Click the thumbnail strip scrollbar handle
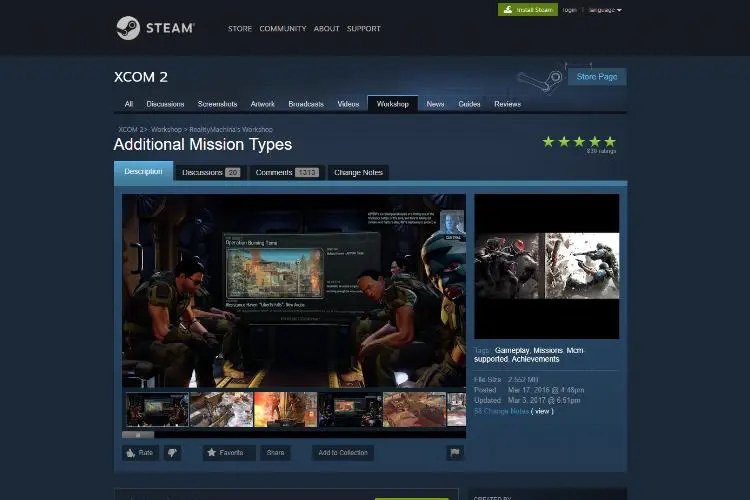 138,435
